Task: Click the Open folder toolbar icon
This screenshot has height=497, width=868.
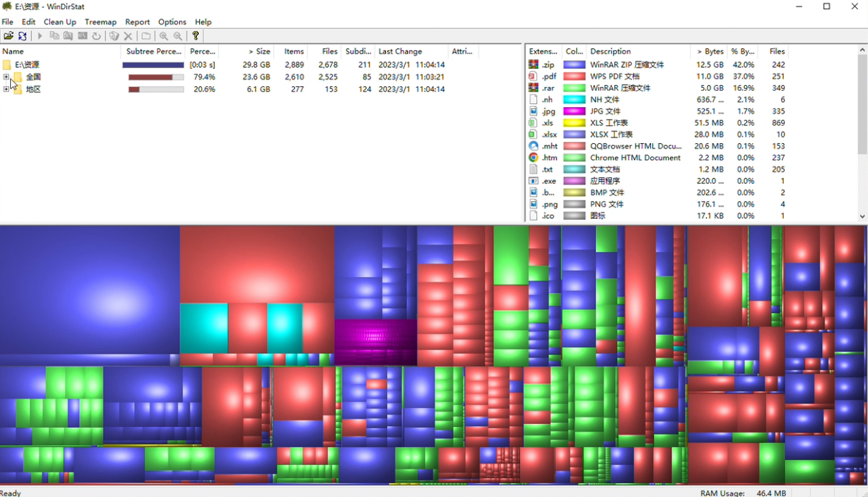Action: [x=9, y=36]
